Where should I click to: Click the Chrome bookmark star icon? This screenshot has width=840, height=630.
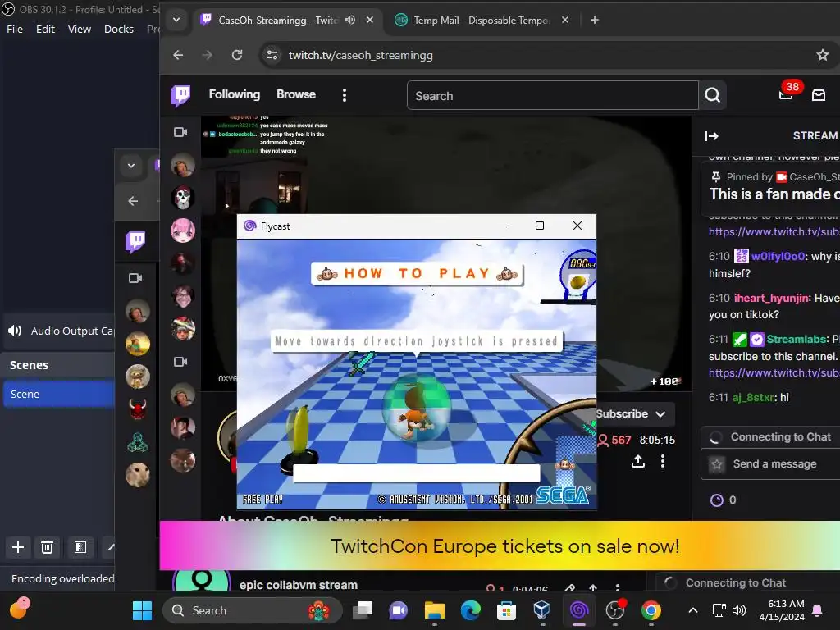click(x=822, y=55)
